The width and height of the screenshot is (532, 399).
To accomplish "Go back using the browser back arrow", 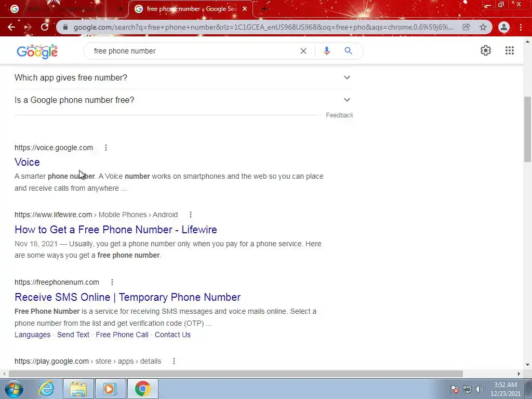I will tap(11, 27).
